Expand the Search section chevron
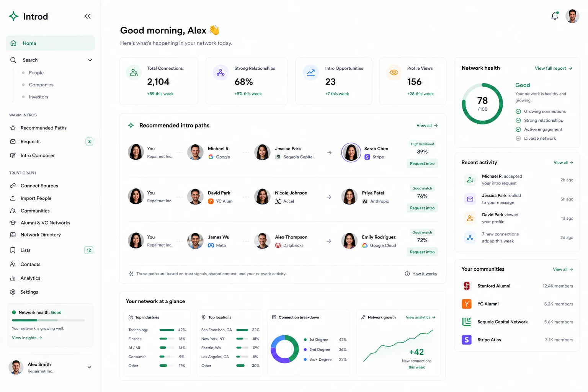This screenshot has width=588, height=392. (x=90, y=60)
